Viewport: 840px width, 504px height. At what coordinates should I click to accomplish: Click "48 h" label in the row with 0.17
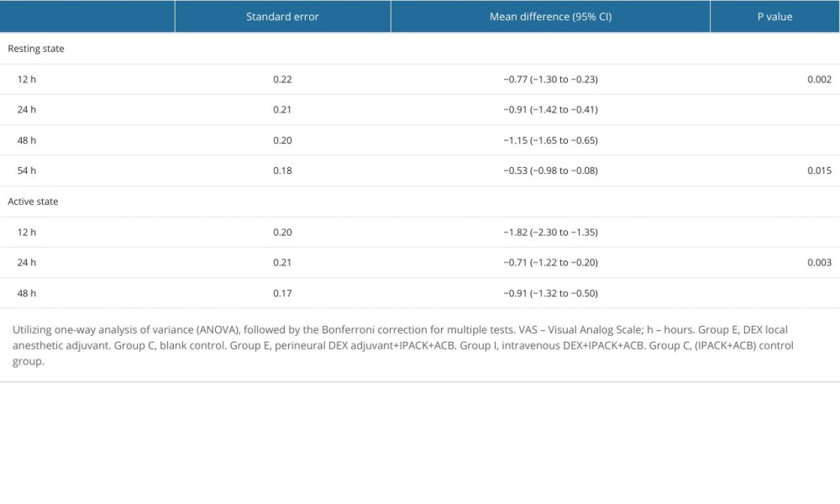click(x=27, y=293)
